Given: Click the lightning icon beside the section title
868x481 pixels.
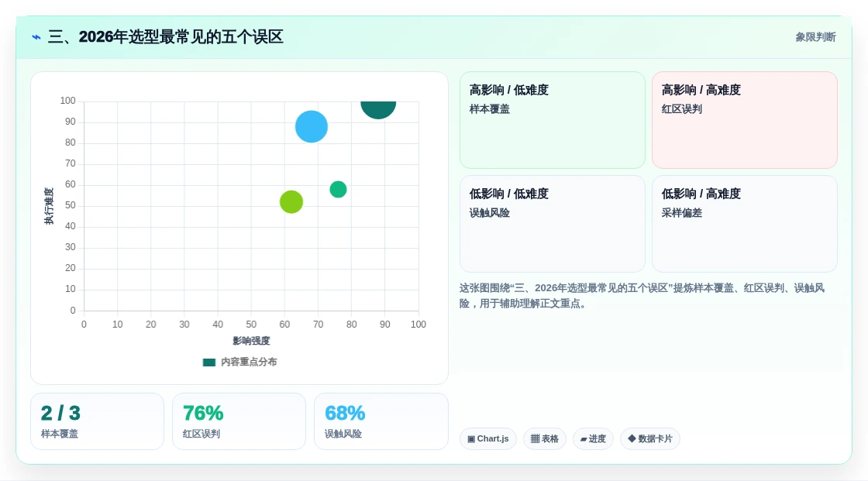Looking at the screenshot, I should coord(36,37).
